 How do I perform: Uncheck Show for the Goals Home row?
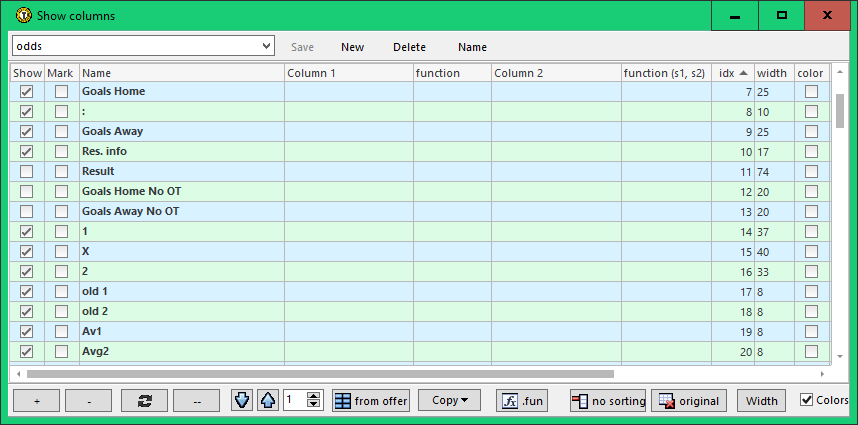(27, 92)
